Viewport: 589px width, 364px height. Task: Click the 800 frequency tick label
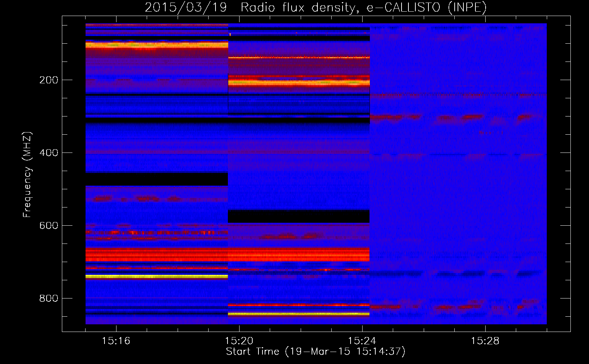coord(49,298)
